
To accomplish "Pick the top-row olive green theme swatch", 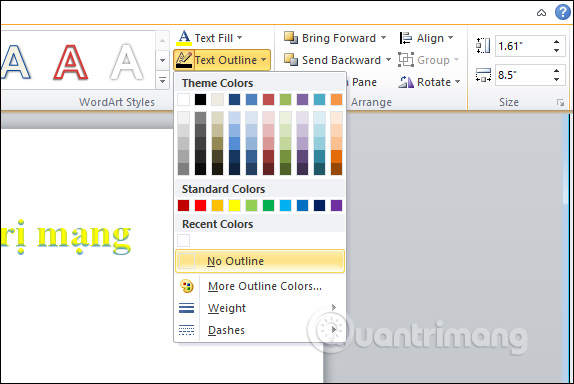I will click(286, 99).
